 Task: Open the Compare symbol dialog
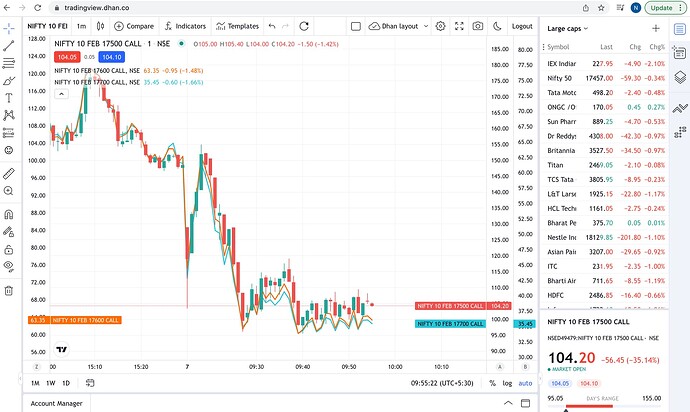tap(134, 26)
